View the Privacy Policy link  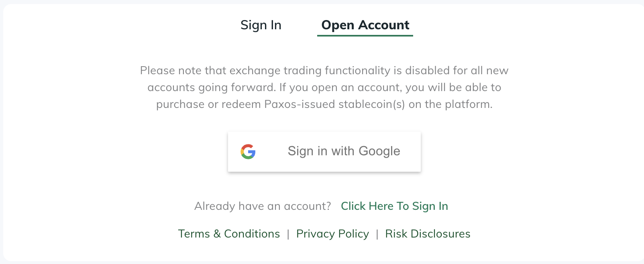332,234
